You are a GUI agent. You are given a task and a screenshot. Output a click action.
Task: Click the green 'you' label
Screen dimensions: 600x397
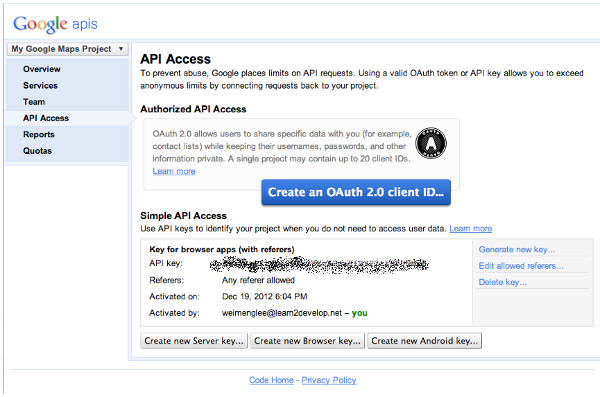tap(360, 313)
